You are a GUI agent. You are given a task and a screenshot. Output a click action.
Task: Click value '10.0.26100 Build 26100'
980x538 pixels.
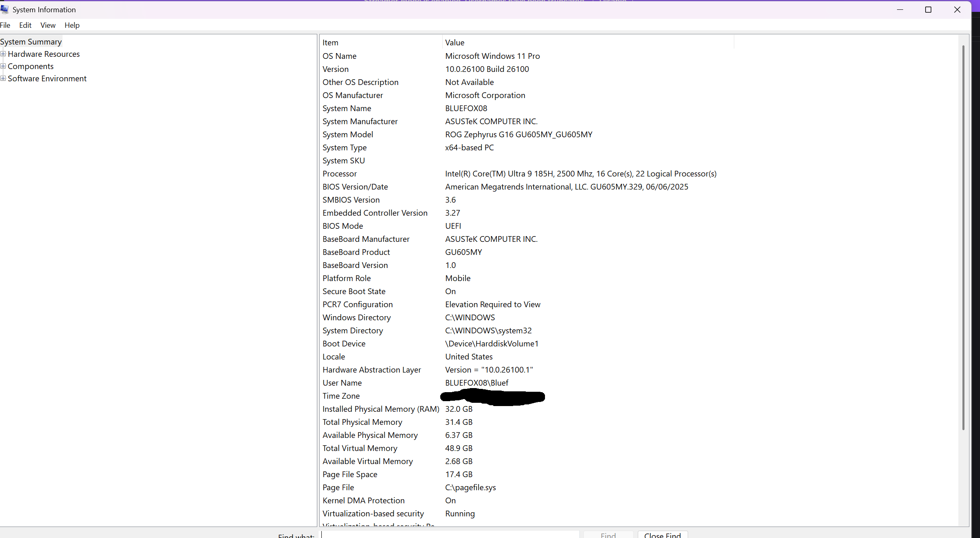[x=487, y=69]
